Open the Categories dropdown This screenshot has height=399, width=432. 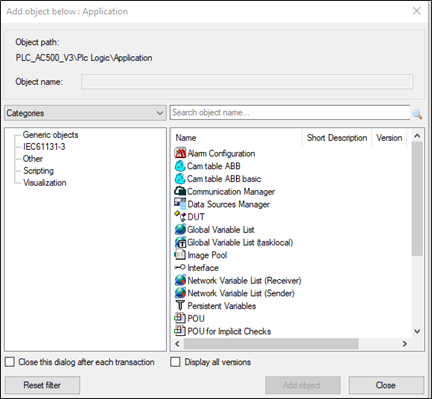[x=85, y=113]
